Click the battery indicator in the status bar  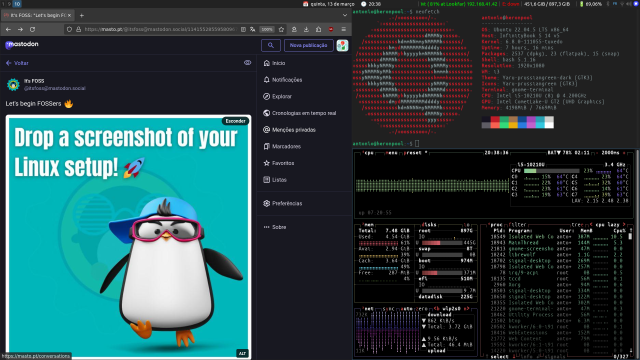click(591, 4)
